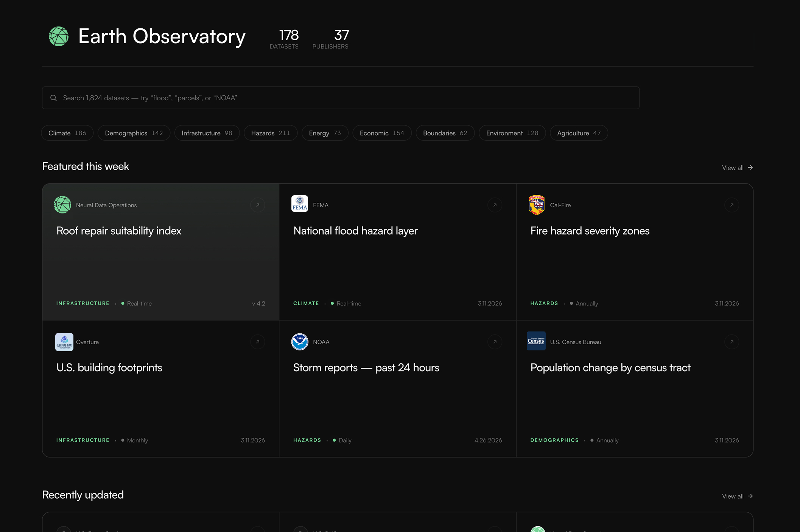The height and width of the screenshot is (532, 800).
Task: Filter by Infrastructure category chip
Action: click(207, 133)
